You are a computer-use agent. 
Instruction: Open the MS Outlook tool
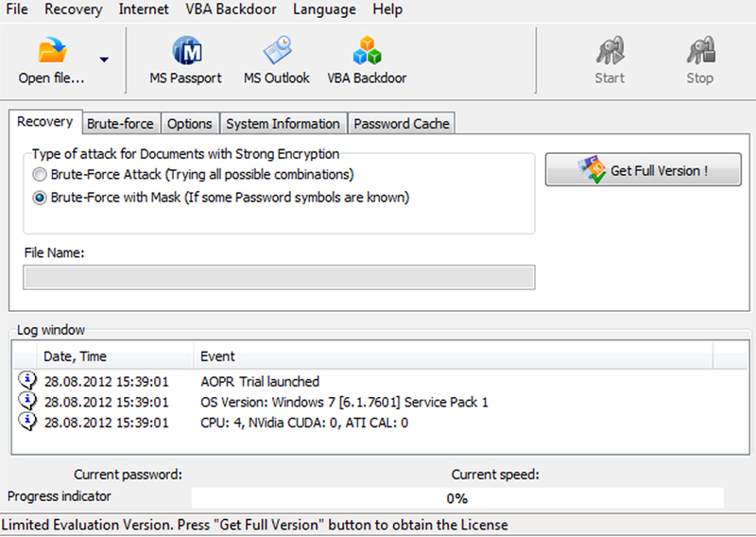(x=276, y=60)
